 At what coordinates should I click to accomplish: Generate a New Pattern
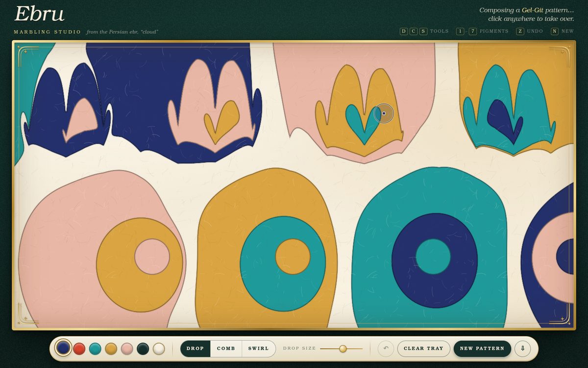pos(482,348)
